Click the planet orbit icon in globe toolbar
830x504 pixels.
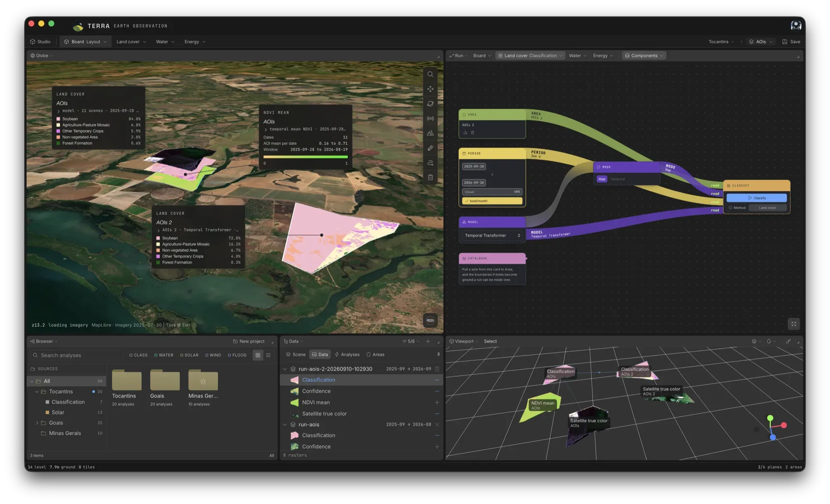pyautogui.click(x=430, y=104)
